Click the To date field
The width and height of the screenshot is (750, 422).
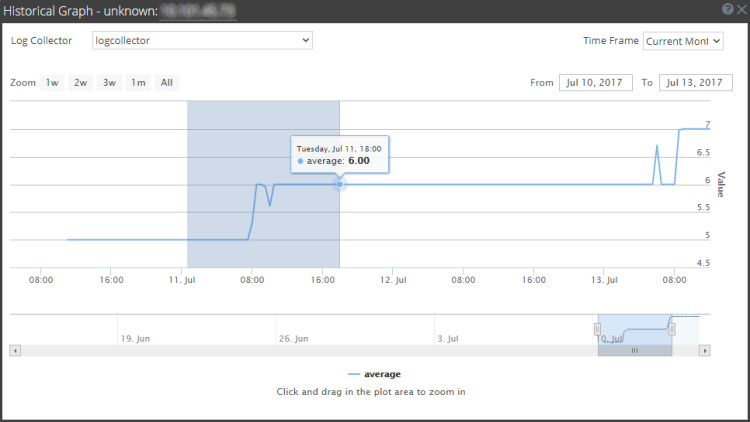(695, 83)
